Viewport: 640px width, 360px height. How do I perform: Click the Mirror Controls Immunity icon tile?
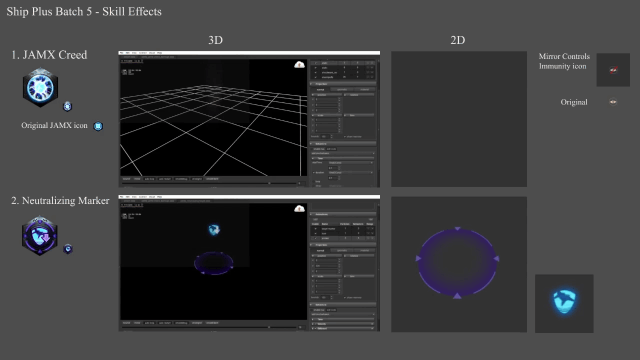613,70
